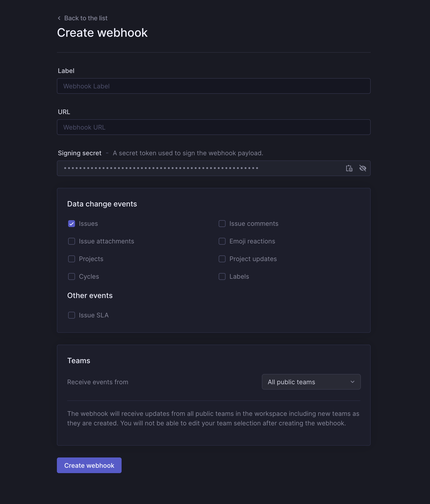Click the Create webhook button
This screenshot has height=504, width=430.
pos(89,465)
